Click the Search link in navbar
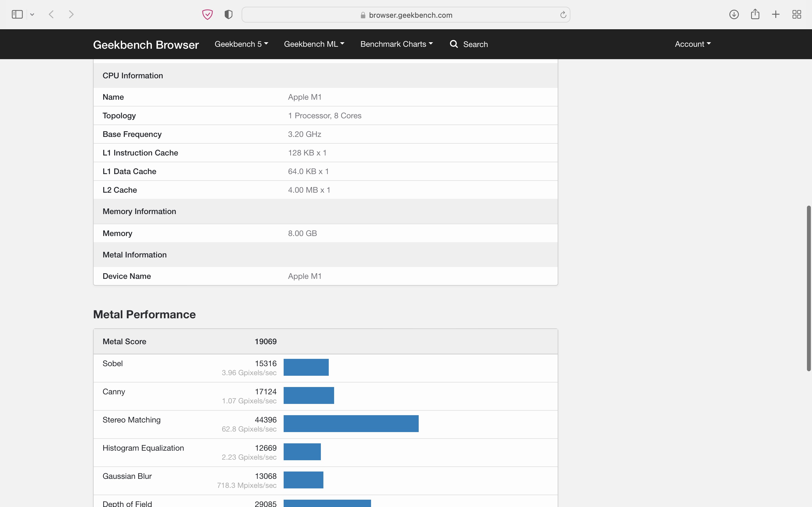The height and width of the screenshot is (507, 812). tap(469, 44)
